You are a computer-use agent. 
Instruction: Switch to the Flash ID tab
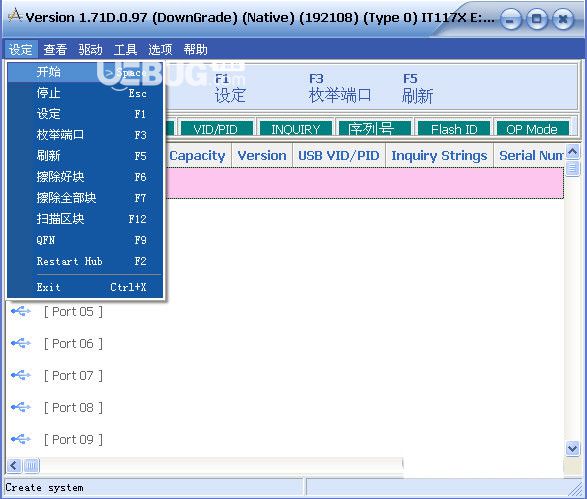click(x=454, y=129)
